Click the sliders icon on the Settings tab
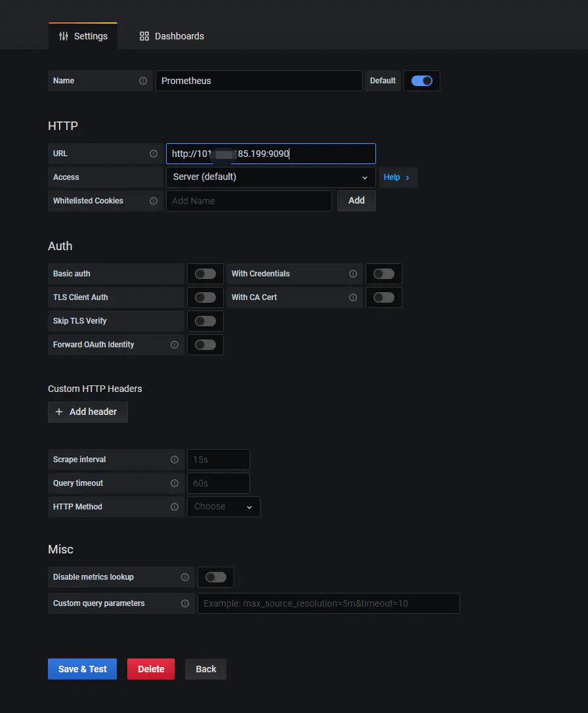The image size is (588, 713). click(64, 36)
